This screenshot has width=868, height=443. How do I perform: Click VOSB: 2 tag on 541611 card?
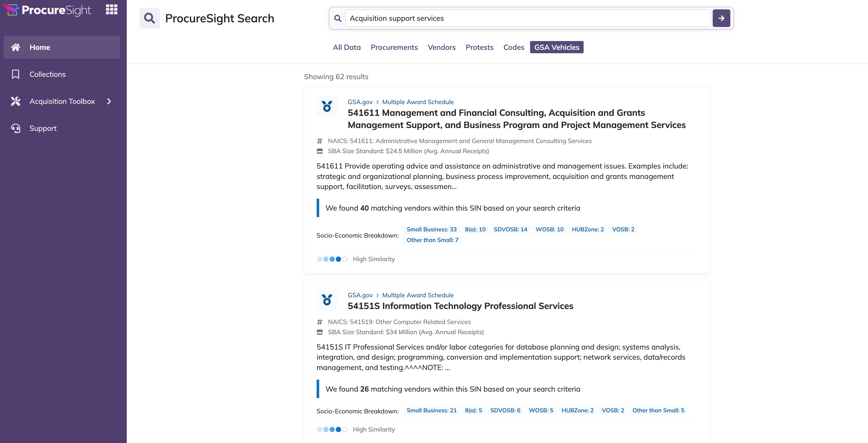click(623, 229)
